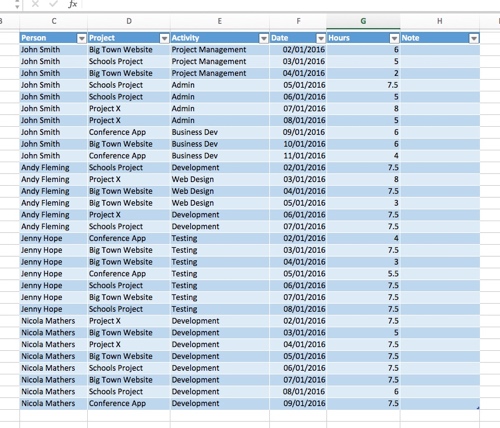Click the table resize handle at bottom-right corner
Image resolution: width=500 pixels, height=428 pixels.
[478, 407]
